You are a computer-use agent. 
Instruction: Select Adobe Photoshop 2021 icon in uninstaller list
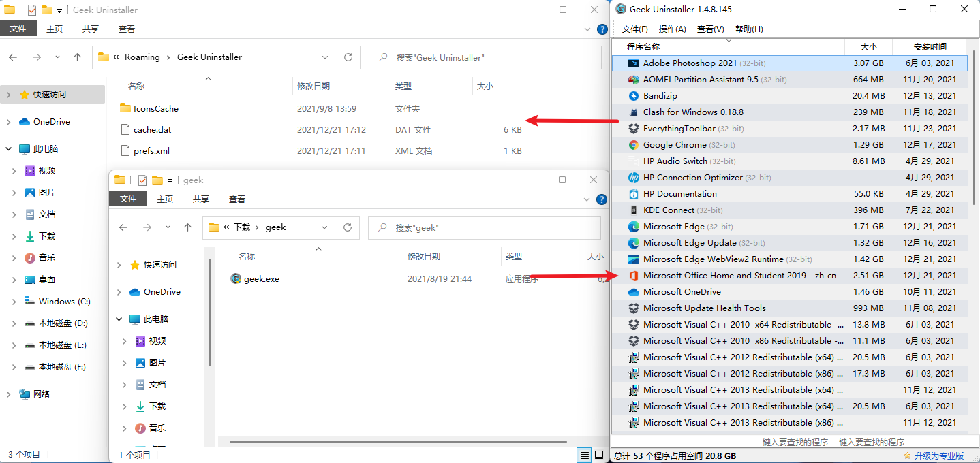[634, 63]
